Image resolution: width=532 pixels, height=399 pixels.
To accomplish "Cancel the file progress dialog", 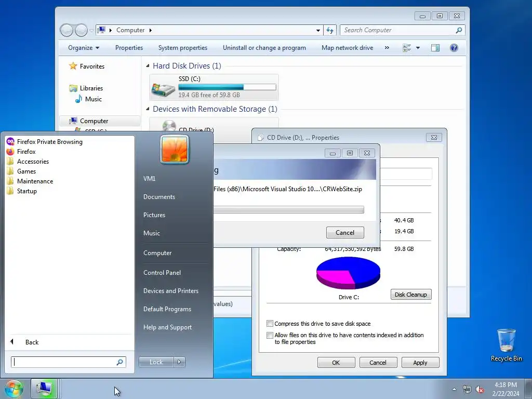I will tap(345, 232).
